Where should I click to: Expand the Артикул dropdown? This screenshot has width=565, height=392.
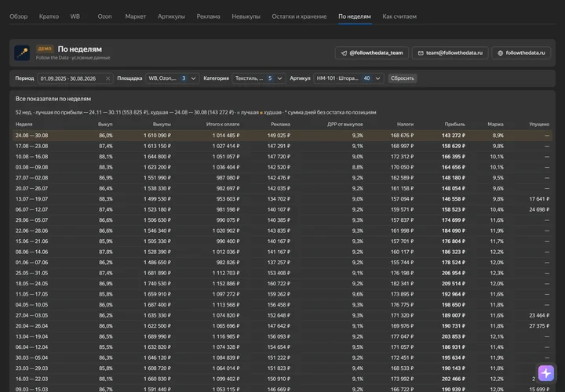[x=348, y=78]
